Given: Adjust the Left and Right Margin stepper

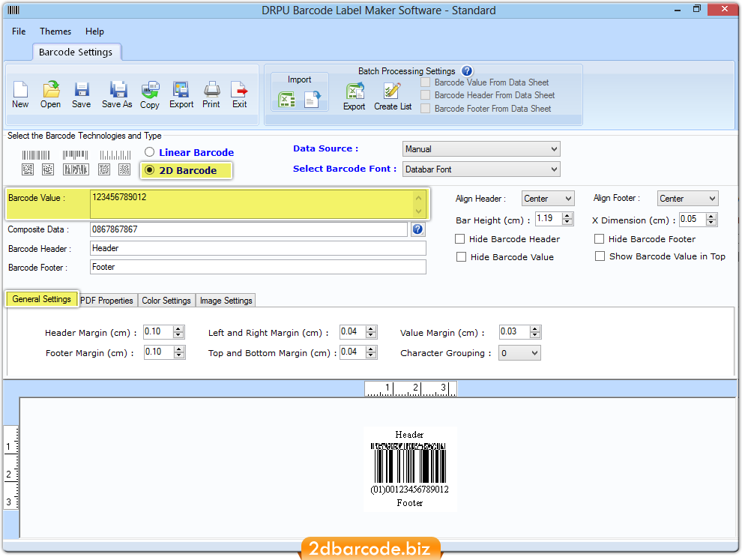Looking at the screenshot, I should (372, 332).
